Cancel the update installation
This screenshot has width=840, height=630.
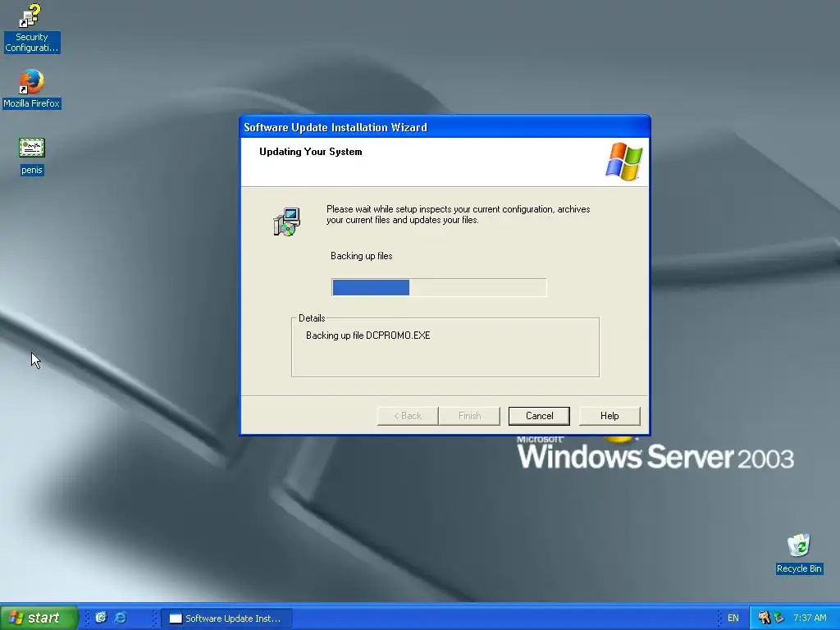click(x=539, y=416)
